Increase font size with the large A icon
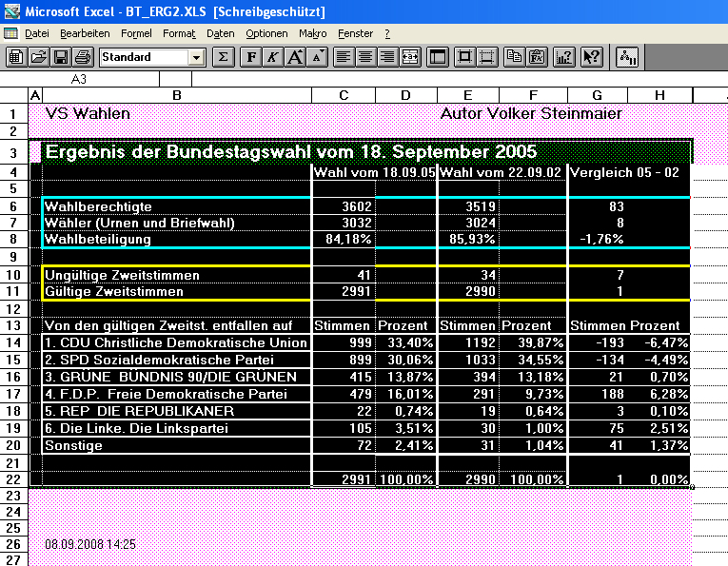The height and width of the screenshot is (566, 728). 296,57
